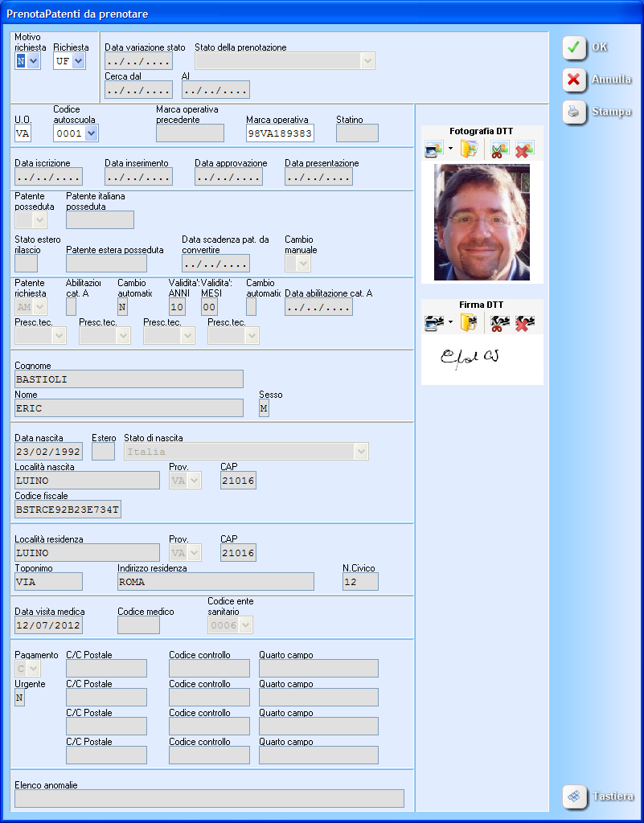The image size is (644, 823).
Task: Open the Tastiera on-screen keyboard
Action: (599, 796)
